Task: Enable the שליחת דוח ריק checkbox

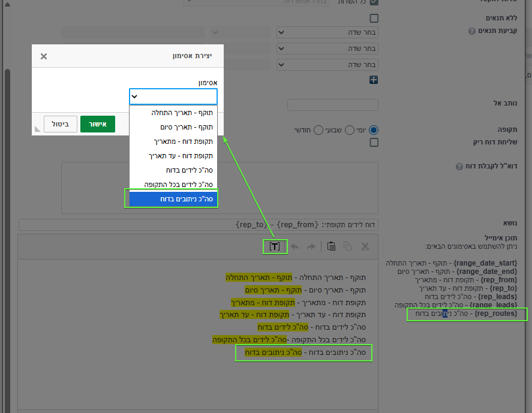Action: coord(374,143)
